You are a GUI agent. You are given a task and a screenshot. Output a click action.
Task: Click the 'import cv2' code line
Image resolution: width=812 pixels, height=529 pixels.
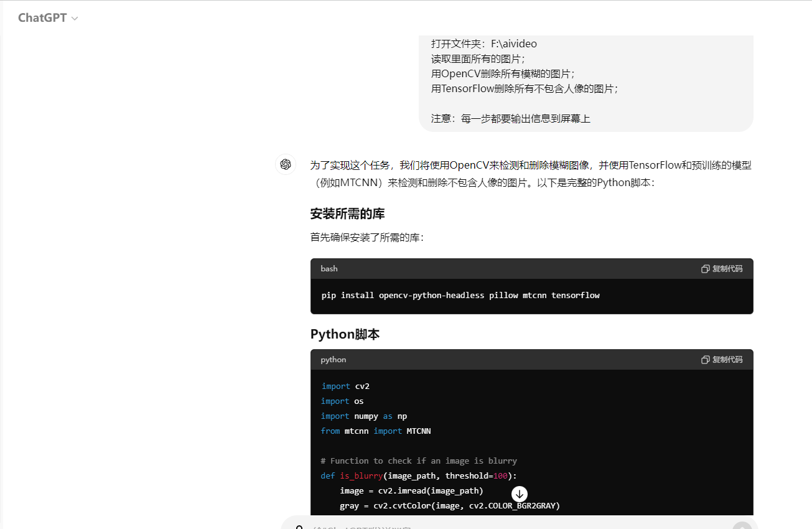(x=345, y=386)
